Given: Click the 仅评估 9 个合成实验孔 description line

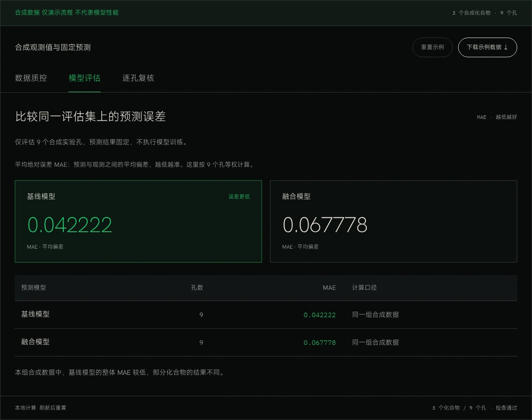Looking at the screenshot, I should pyautogui.click(x=102, y=142).
